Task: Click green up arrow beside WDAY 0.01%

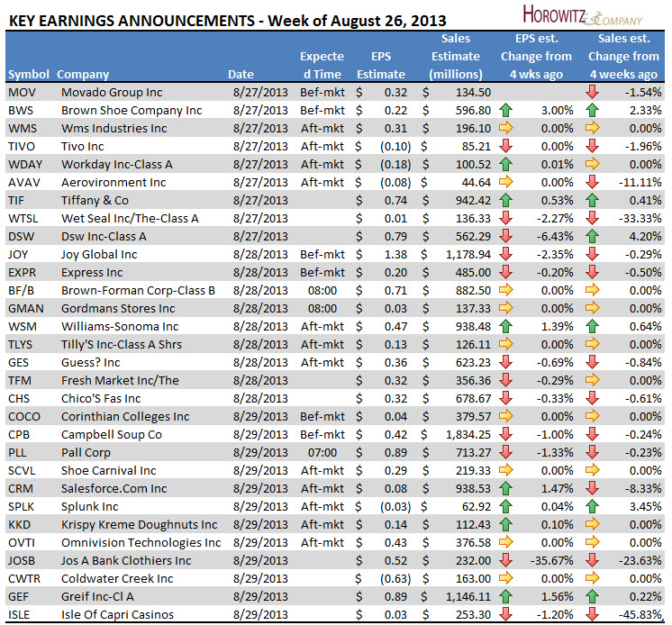Action: coord(505,164)
